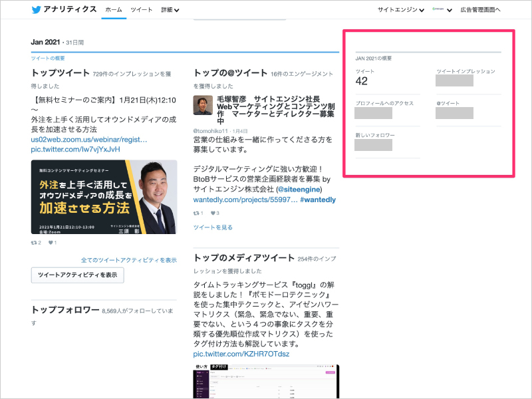Click the ツイートアクティビティを表示 button
This screenshot has height=399, width=532.
point(77,275)
